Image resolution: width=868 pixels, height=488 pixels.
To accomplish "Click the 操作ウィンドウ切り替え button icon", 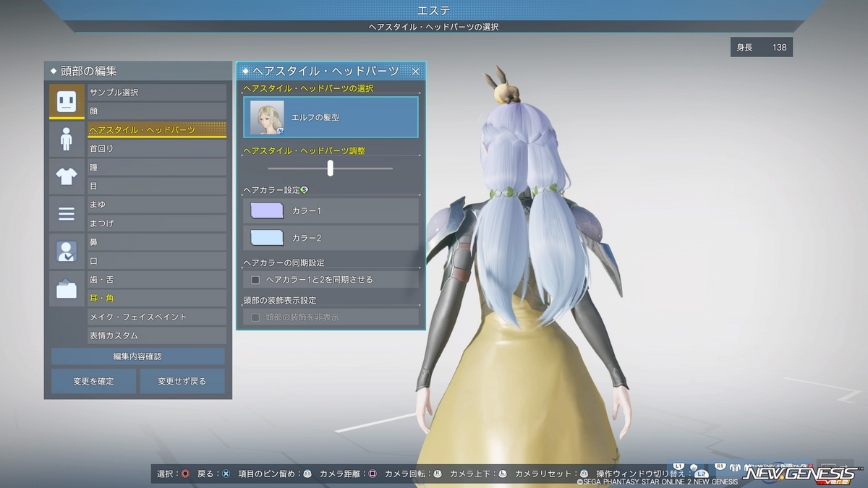I will 701,474.
